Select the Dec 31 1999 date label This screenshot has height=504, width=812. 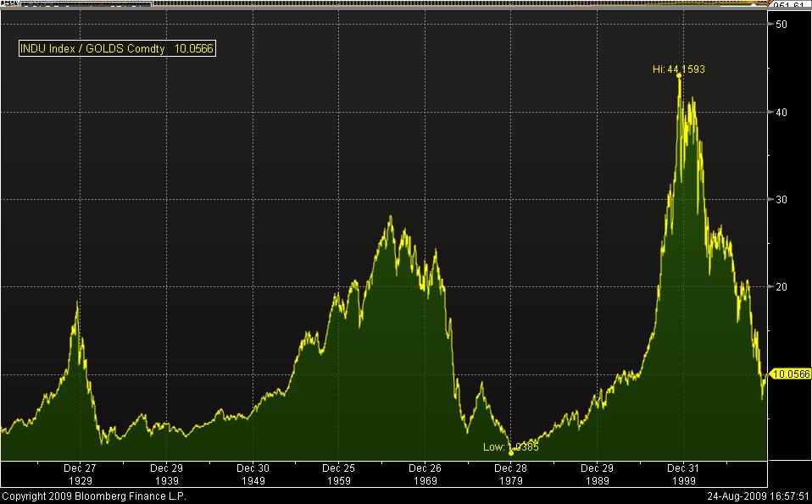point(683,474)
